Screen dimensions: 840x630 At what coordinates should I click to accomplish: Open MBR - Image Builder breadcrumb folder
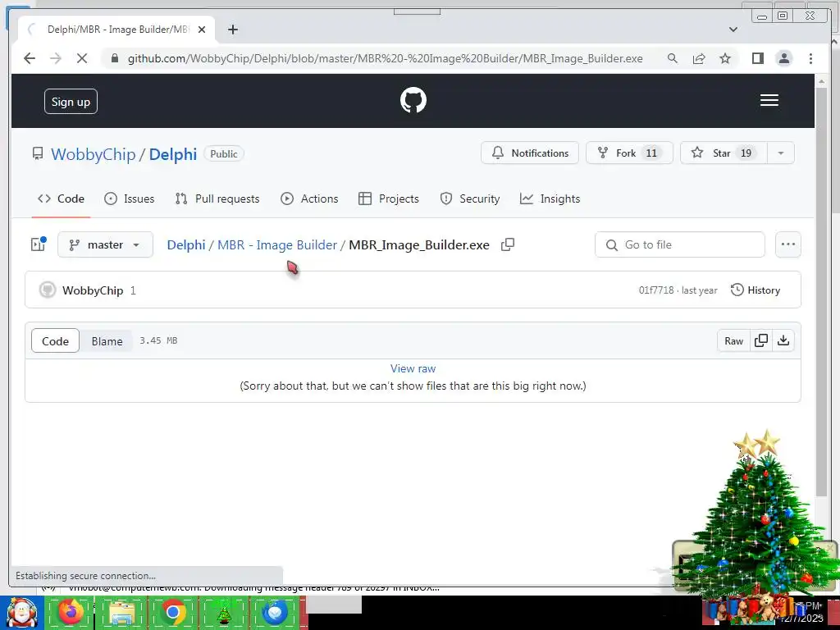click(277, 244)
